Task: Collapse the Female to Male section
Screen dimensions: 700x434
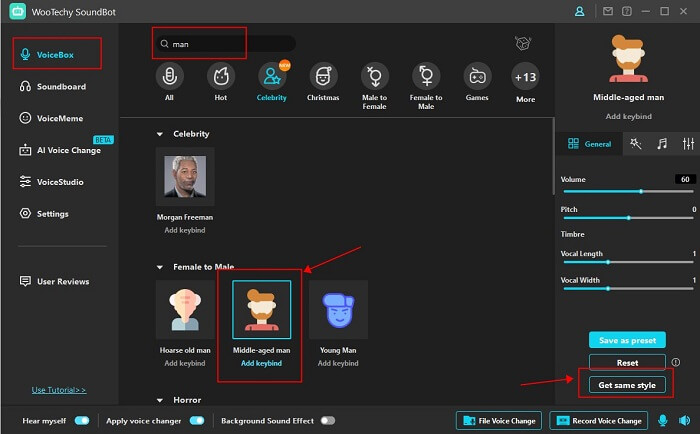Action: pos(160,267)
